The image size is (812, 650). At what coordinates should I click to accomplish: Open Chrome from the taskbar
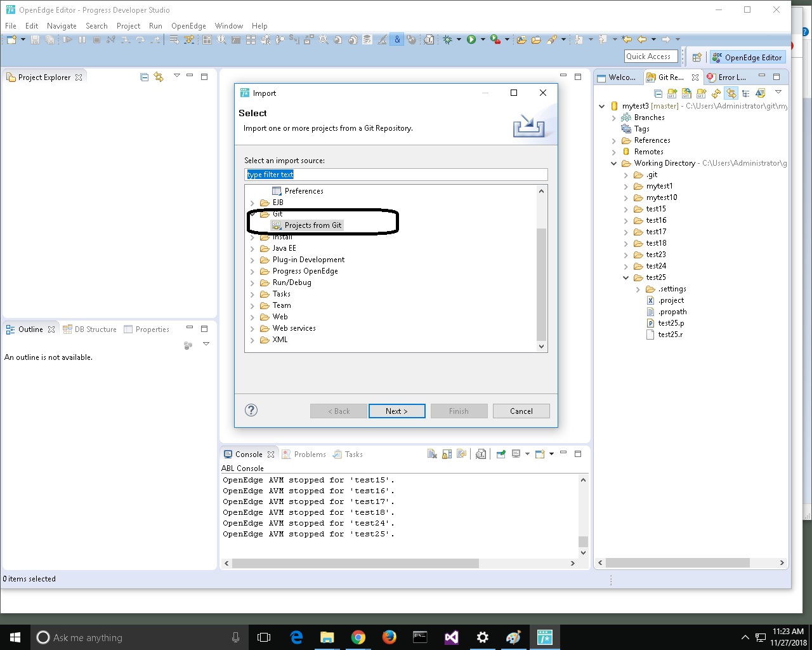[x=358, y=637]
